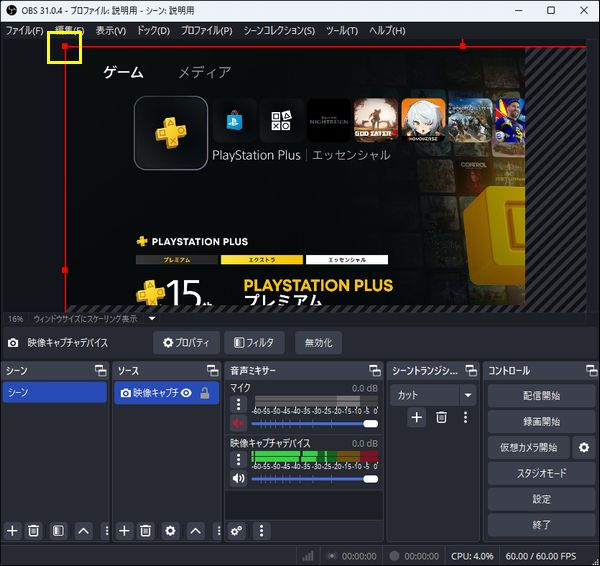Screen dimensions: 600x566
Task: Add a scene transition with plus icon
Action: tap(417, 417)
